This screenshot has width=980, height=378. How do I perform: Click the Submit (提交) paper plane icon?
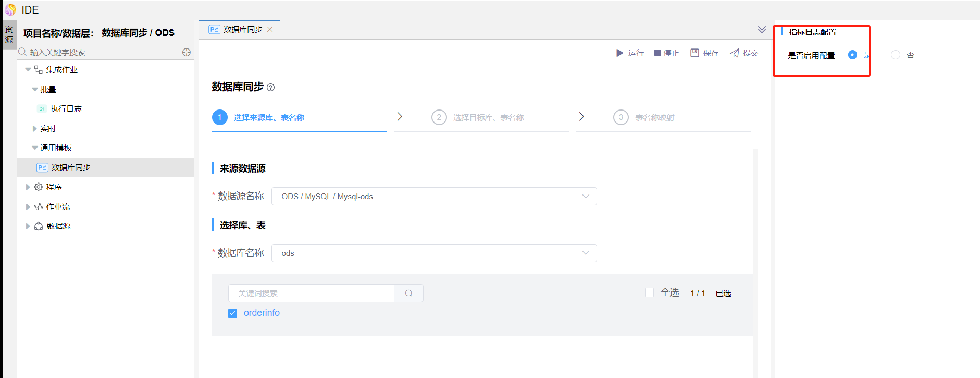[735, 53]
